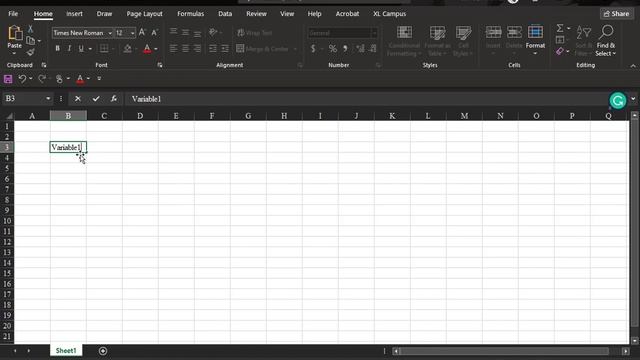Switch to the Formulas tab
The image size is (640, 360).
(191, 13)
